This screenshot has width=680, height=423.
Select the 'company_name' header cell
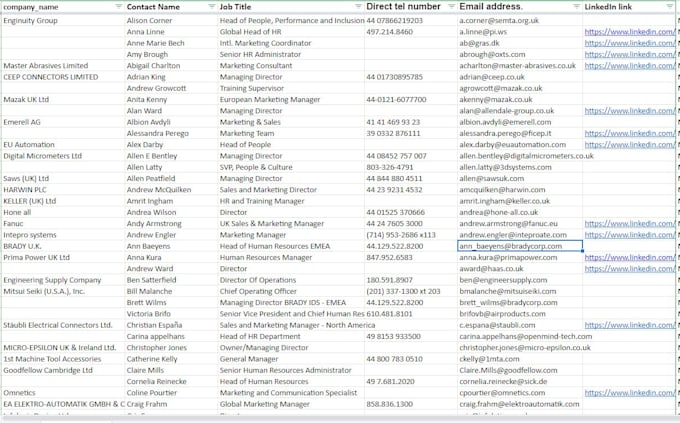(62, 7)
